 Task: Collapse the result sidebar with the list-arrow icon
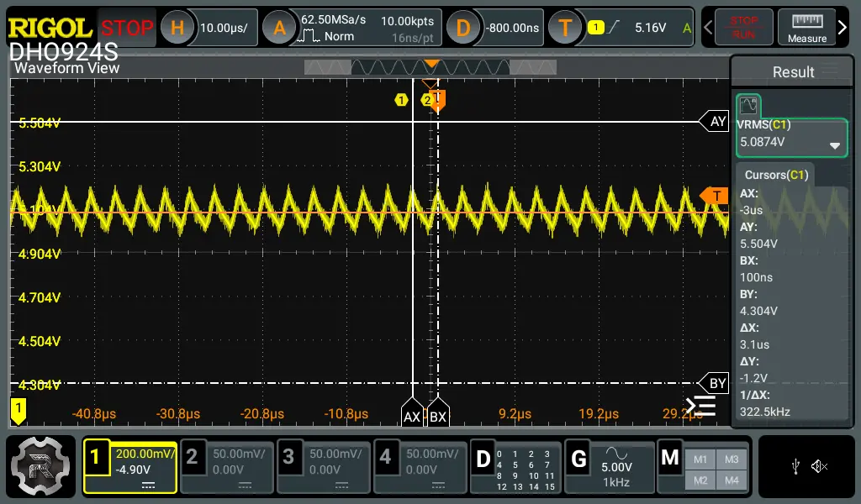(700, 407)
